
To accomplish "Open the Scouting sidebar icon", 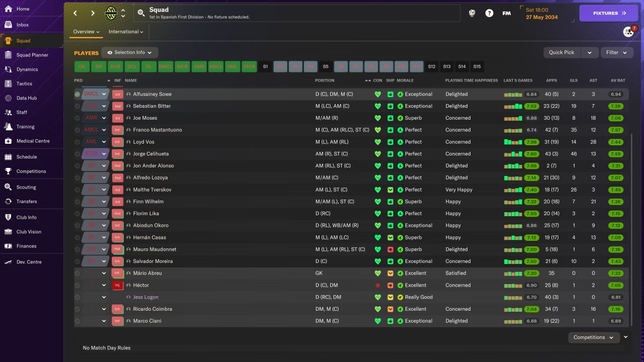I will (x=8, y=187).
